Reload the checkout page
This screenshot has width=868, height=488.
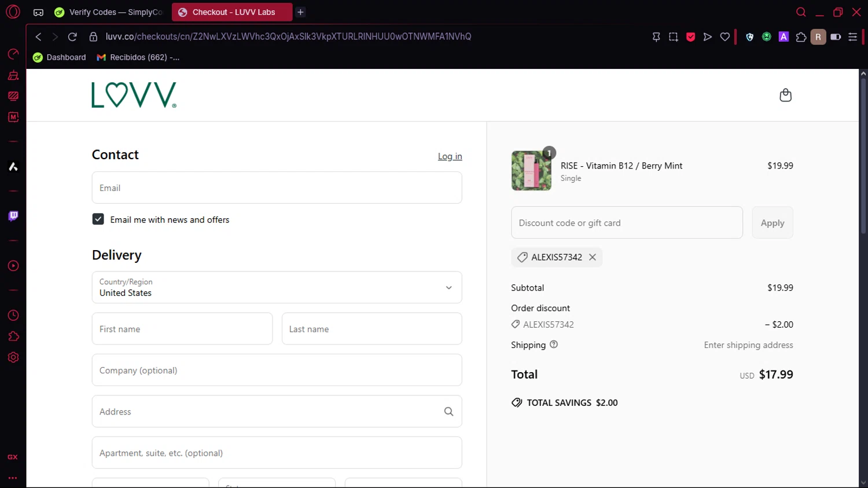(x=72, y=36)
